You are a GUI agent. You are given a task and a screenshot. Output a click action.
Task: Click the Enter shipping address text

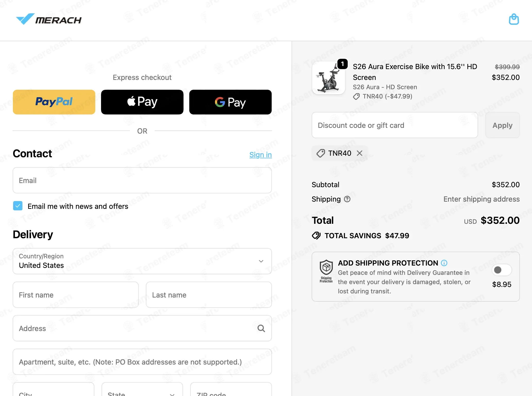(481, 199)
